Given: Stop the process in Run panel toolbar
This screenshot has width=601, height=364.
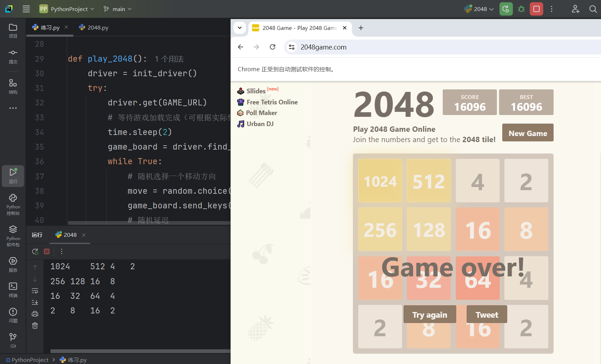Looking at the screenshot, I should pyautogui.click(x=46, y=251).
